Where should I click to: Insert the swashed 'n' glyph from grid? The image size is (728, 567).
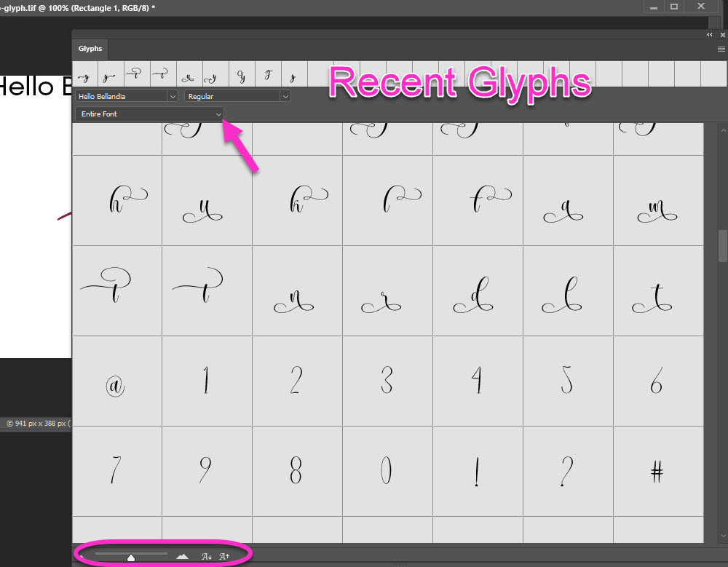tap(298, 290)
